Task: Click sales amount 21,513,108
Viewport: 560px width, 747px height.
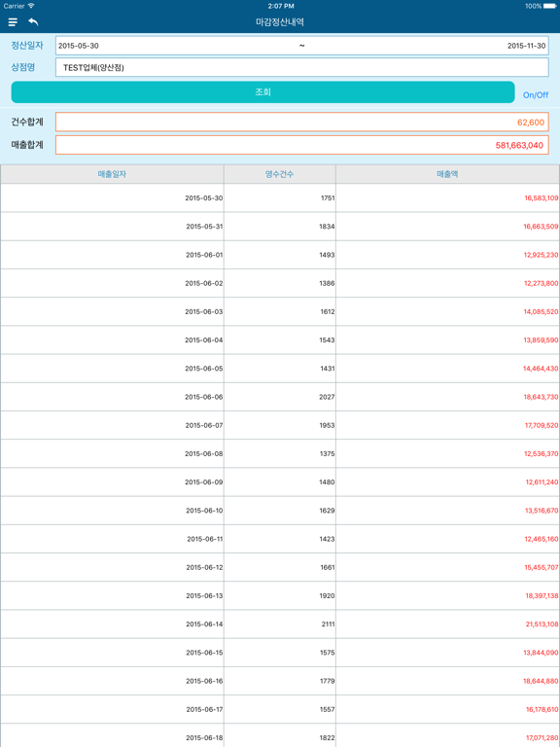Action: coord(542,624)
